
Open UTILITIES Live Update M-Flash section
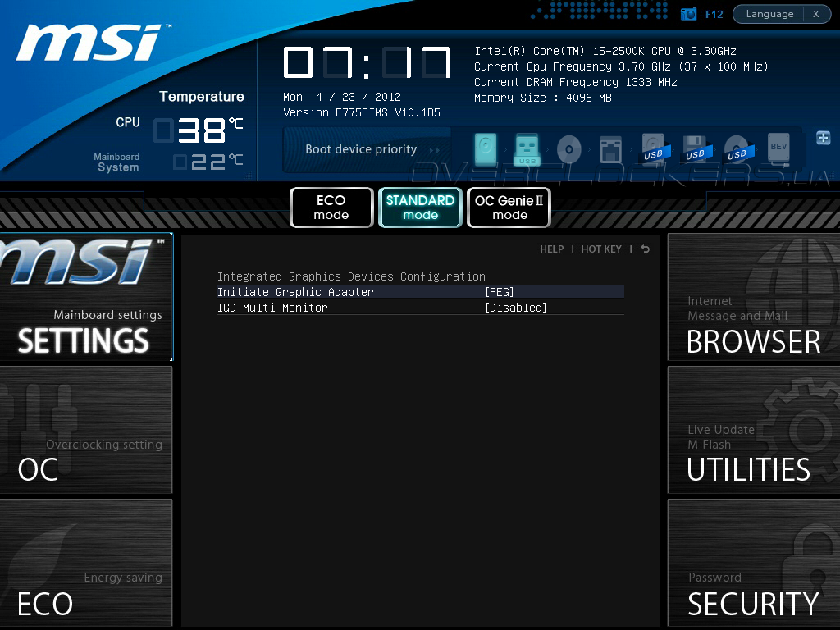point(754,430)
